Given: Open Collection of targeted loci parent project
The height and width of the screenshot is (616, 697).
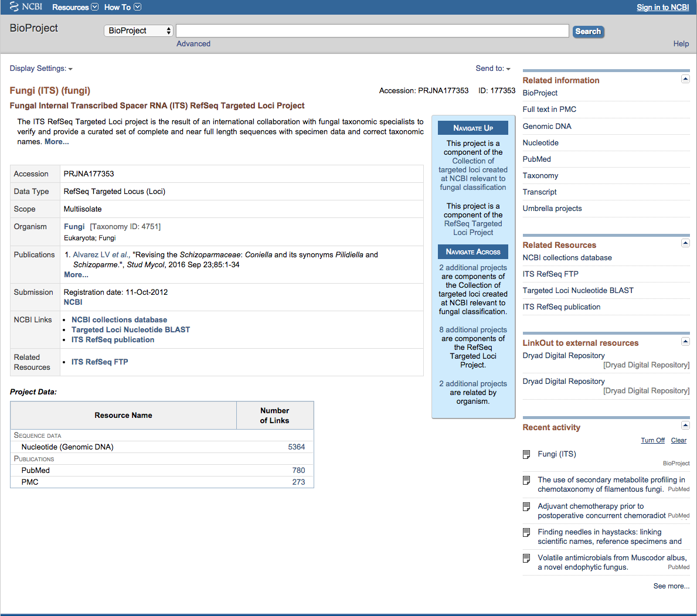Looking at the screenshot, I should click(473, 174).
